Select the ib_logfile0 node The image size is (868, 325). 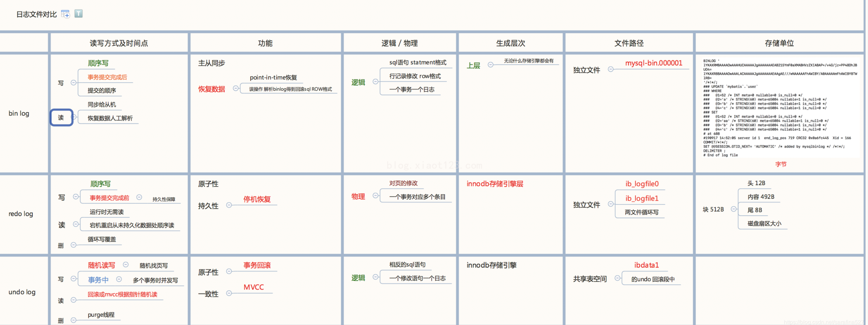[642, 184]
